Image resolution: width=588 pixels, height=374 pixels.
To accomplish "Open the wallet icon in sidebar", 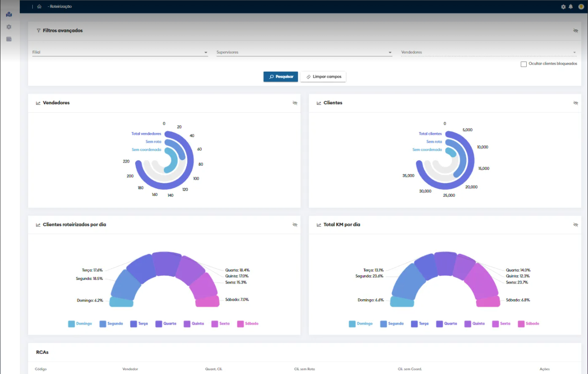I will 9,39.
